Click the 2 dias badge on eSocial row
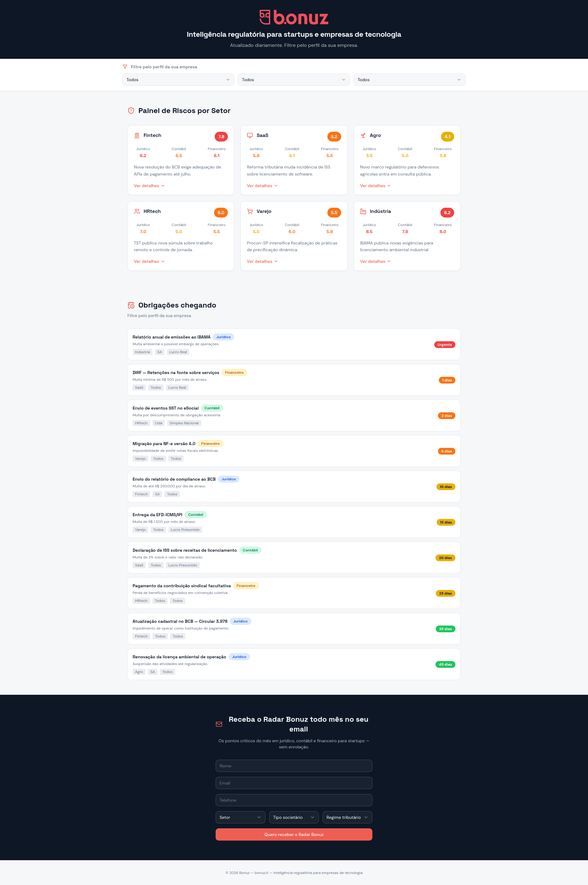Image resolution: width=588 pixels, height=885 pixels. [446, 415]
